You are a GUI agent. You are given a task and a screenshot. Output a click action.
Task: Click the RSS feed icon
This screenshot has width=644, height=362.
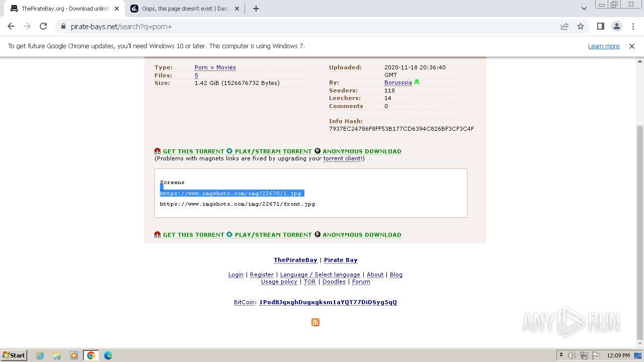coord(315,322)
